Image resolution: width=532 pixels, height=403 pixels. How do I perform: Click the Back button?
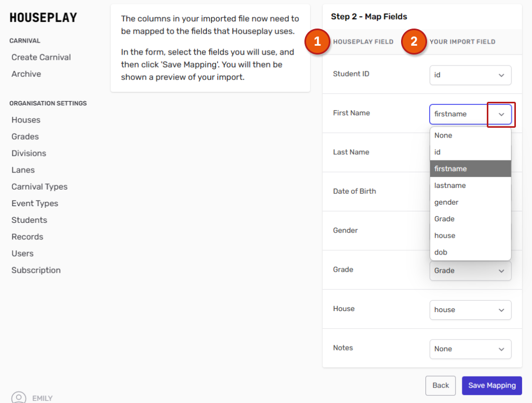440,385
